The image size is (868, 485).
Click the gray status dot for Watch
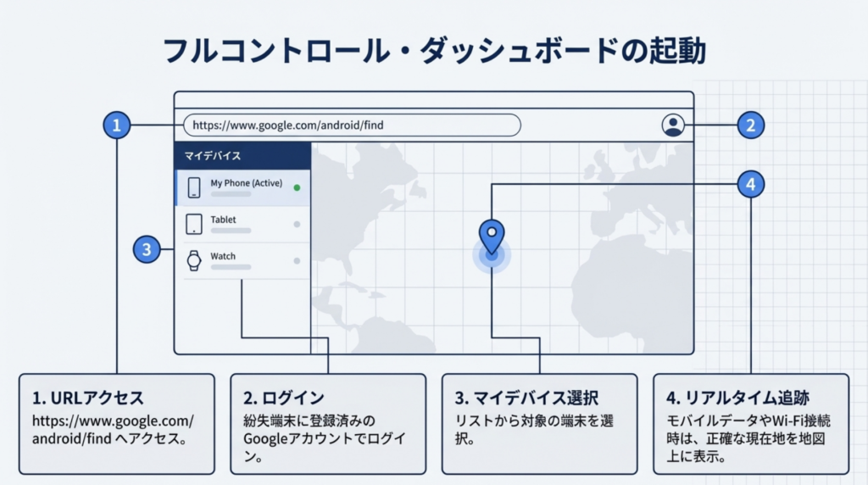coord(297,260)
